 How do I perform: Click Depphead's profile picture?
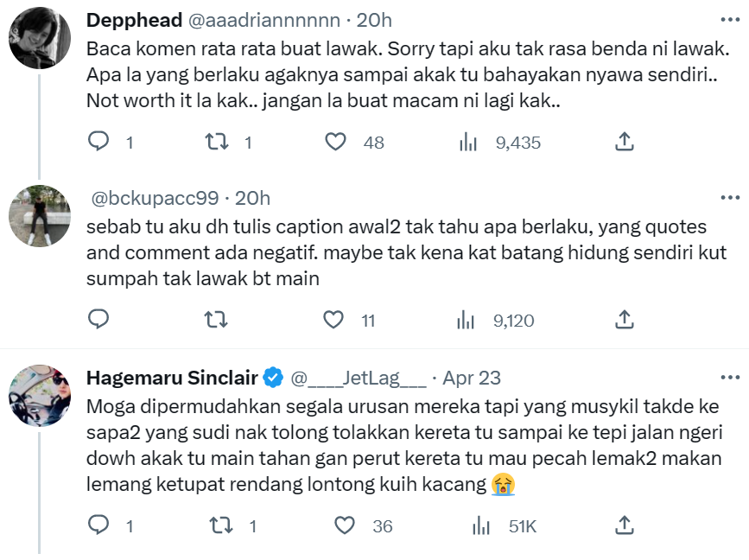39,39
